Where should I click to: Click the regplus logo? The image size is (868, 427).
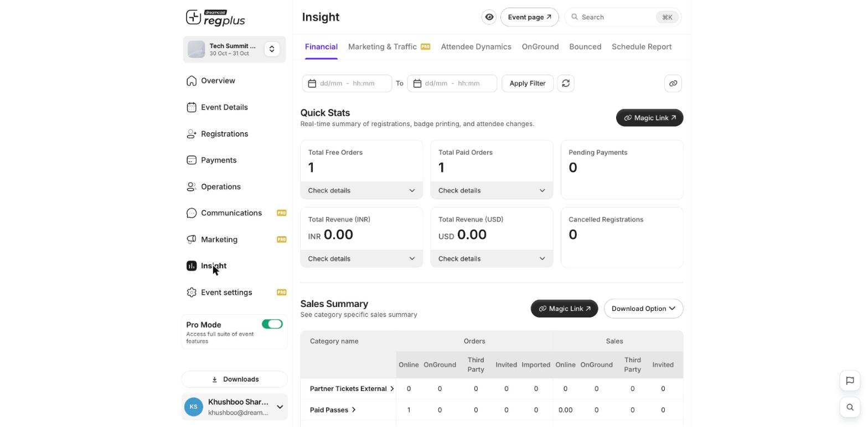[215, 18]
